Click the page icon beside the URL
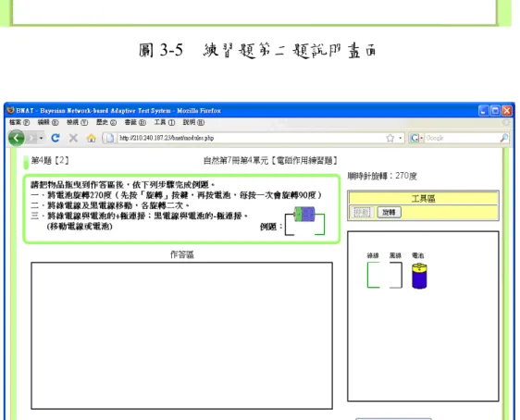 coord(110,138)
